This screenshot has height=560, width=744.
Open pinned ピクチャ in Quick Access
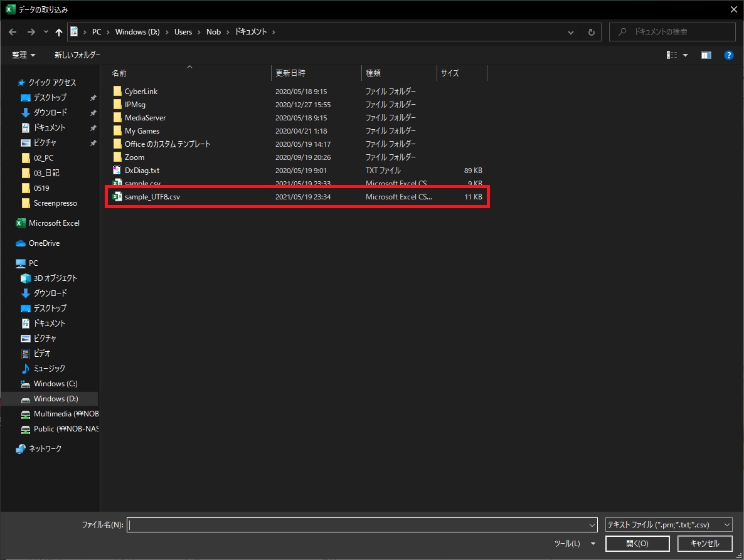coord(45,143)
